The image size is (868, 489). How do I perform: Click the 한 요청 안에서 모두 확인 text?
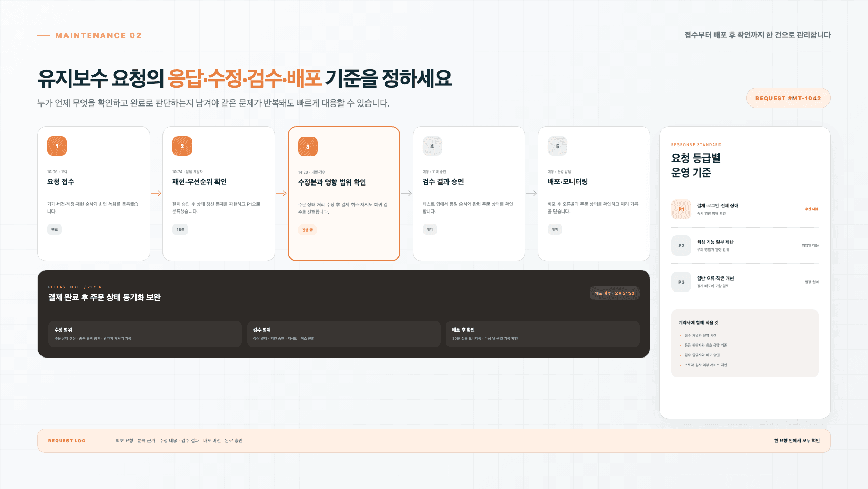pyautogui.click(x=796, y=441)
